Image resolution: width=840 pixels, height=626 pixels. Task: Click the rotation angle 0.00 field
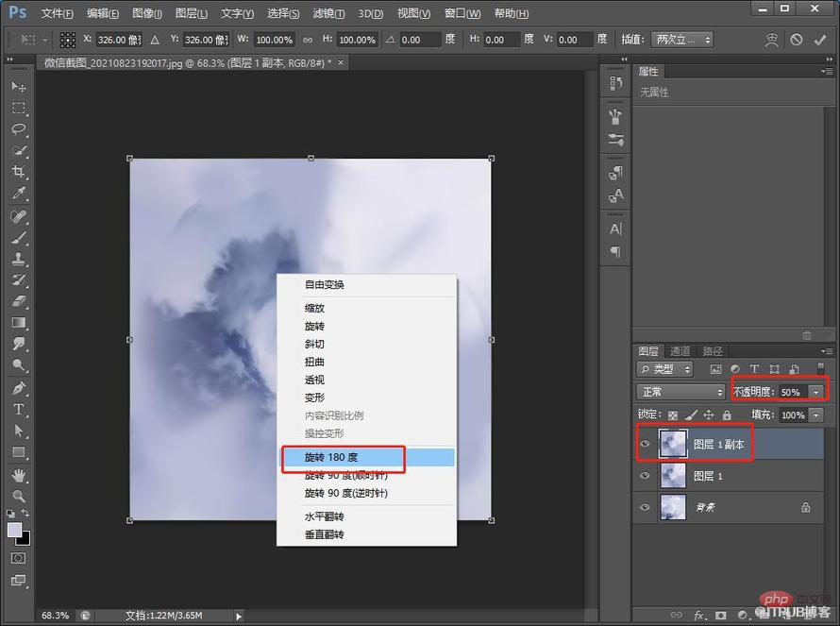[421, 40]
